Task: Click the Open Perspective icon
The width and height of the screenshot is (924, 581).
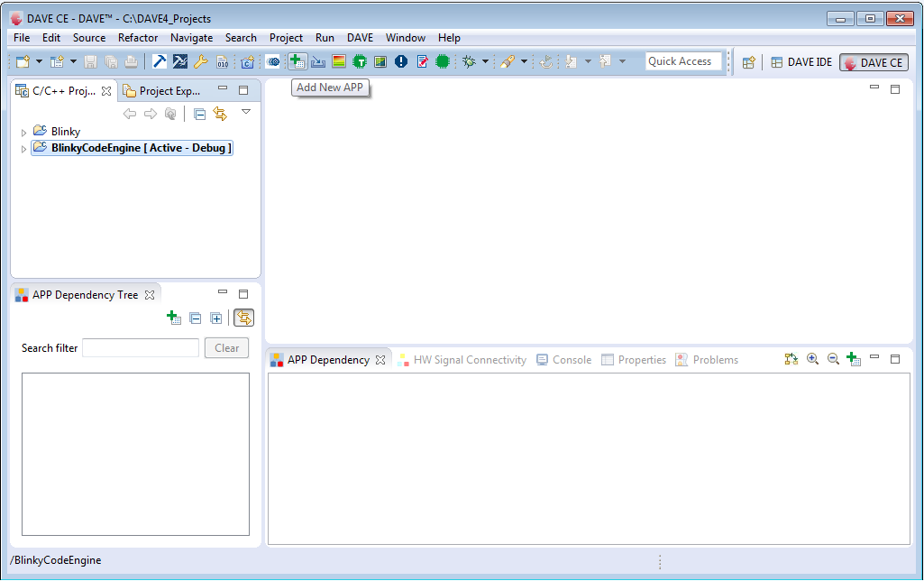Action: pos(748,62)
